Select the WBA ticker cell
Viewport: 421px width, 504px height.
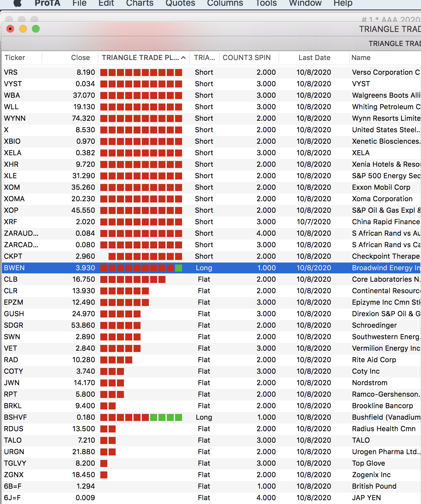[12, 95]
